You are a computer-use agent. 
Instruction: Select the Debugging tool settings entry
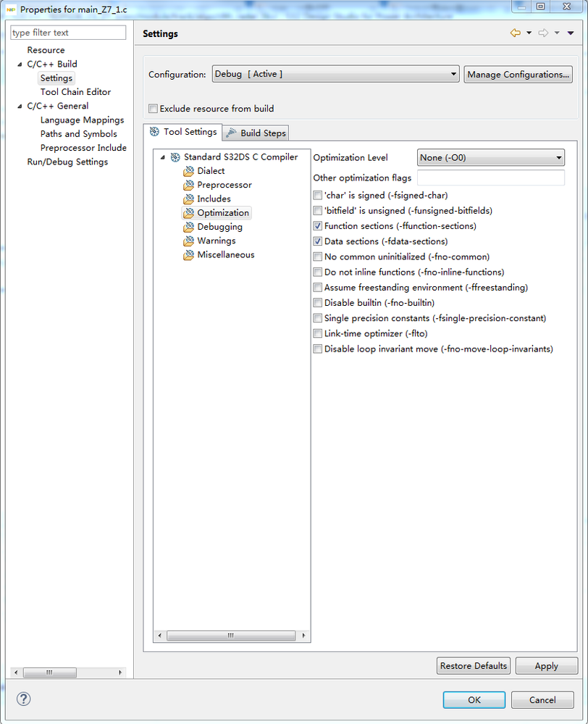coord(219,227)
